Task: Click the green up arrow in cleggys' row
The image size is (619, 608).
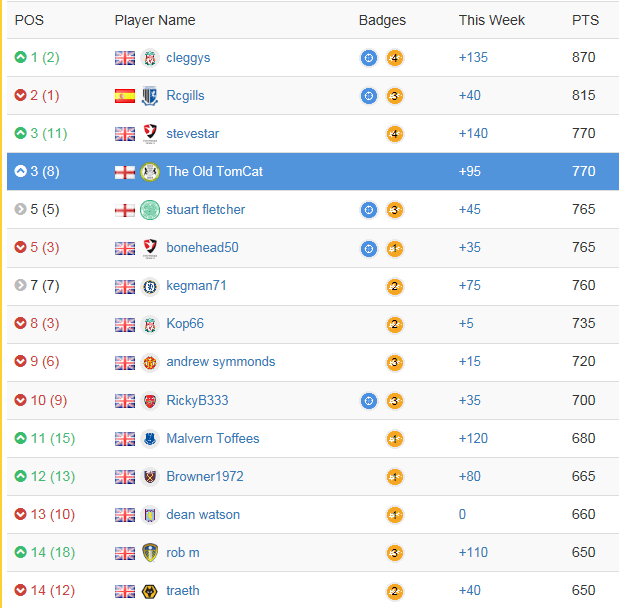Action: [x=21, y=57]
